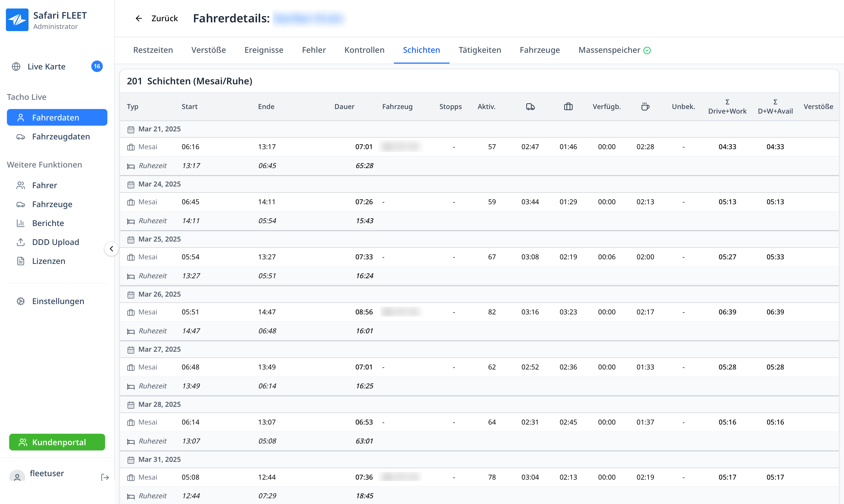Image resolution: width=844 pixels, height=504 pixels.
Task: Click the Live Karte badge showing 16
Action: (97, 67)
